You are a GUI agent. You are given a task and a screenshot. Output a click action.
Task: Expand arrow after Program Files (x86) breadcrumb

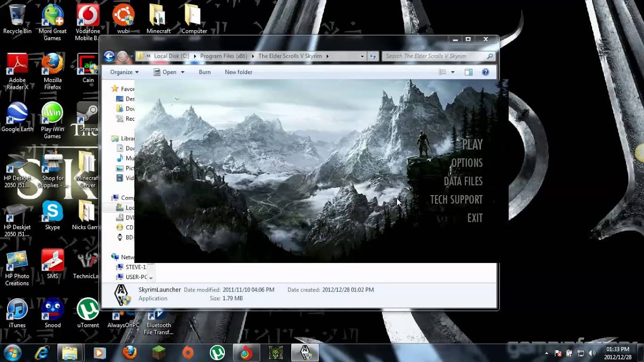(253, 56)
